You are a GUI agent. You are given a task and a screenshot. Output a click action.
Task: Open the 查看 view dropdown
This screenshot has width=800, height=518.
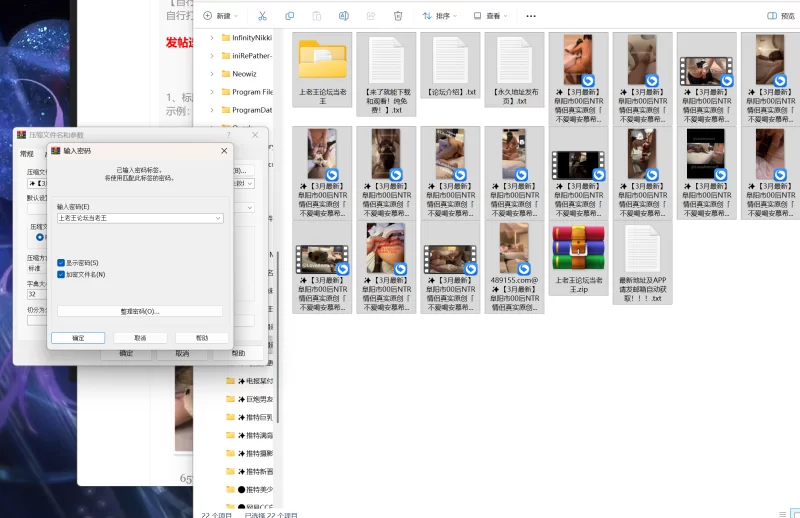(x=491, y=16)
